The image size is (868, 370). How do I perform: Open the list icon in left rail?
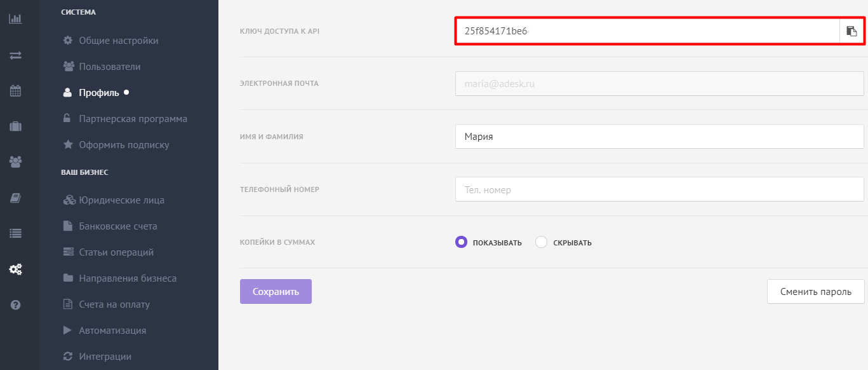pyautogui.click(x=15, y=233)
